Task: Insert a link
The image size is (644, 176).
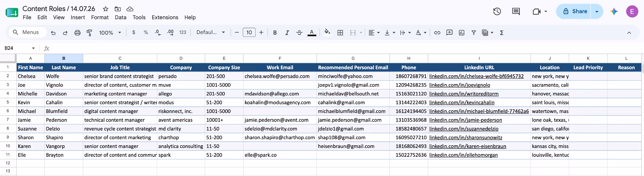Action: 437,32
